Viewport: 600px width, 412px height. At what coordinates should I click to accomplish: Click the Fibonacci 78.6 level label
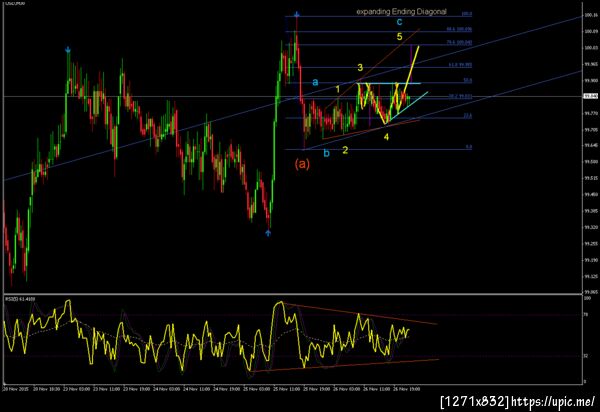coord(459,42)
